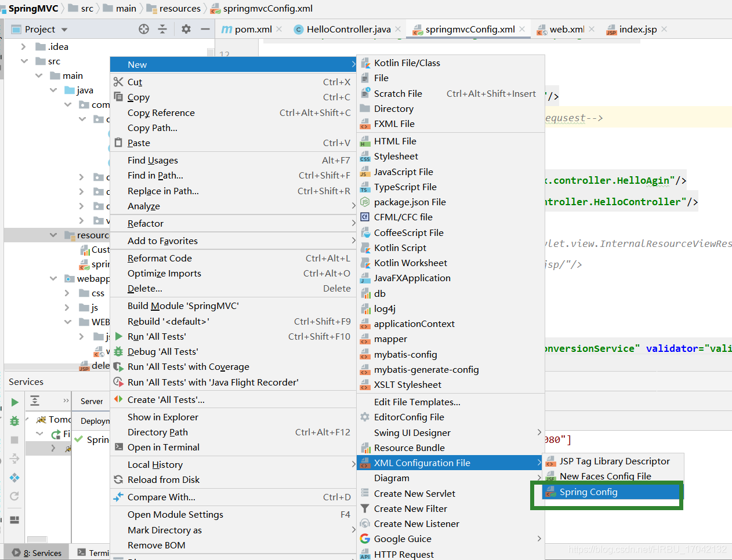Click the locate target icon in Project panel
732x560 pixels.
pyautogui.click(x=144, y=29)
